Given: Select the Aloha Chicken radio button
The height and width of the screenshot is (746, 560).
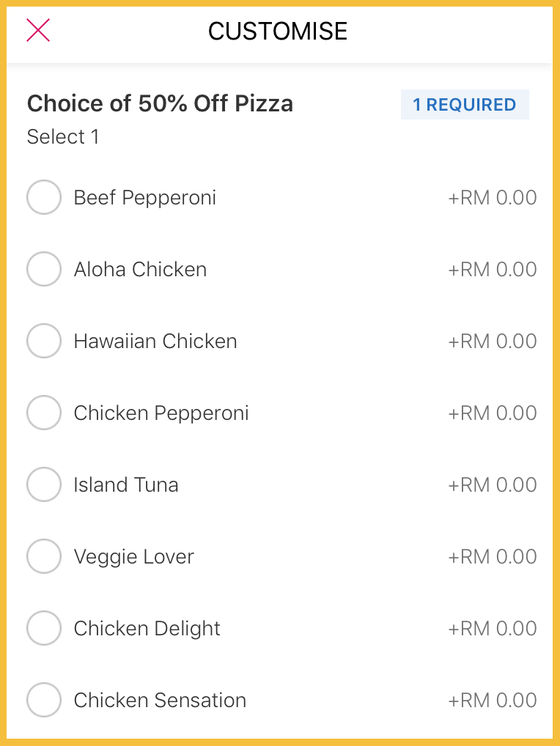Looking at the screenshot, I should [x=43, y=270].
